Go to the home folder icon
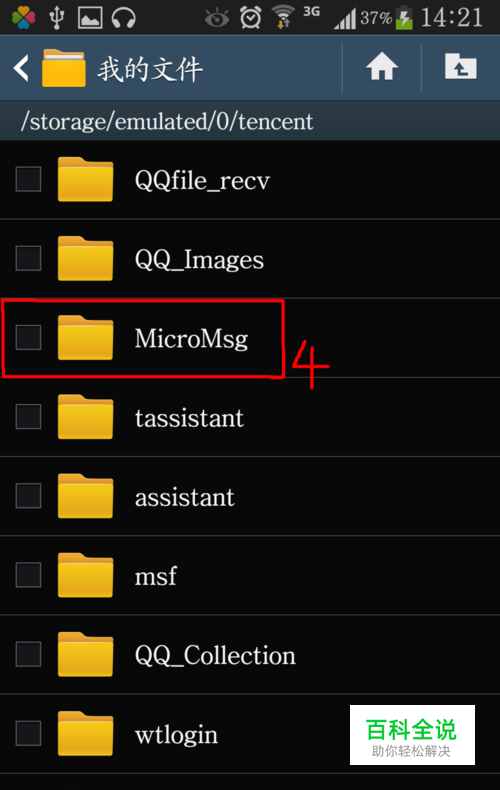Screen dimensions: 500x790 click(382, 67)
